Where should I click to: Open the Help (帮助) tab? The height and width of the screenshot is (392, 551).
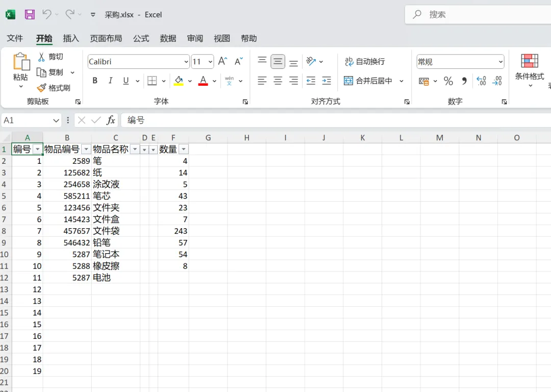point(249,38)
